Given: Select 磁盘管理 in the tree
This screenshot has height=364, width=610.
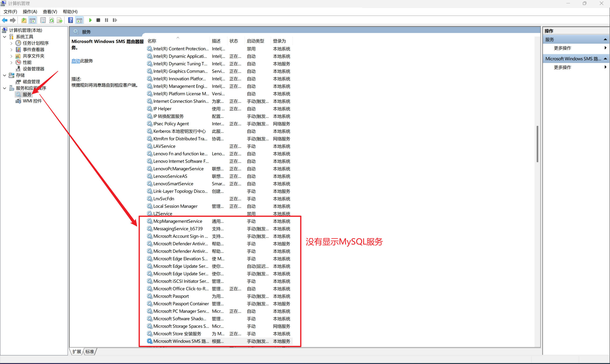Looking at the screenshot, I should [x=31, y=82].
